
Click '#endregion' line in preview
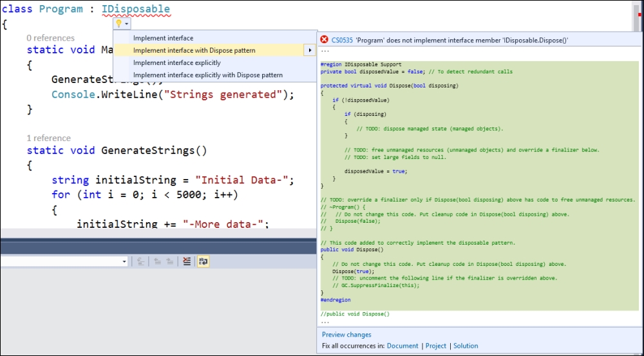tap(336, 300)
